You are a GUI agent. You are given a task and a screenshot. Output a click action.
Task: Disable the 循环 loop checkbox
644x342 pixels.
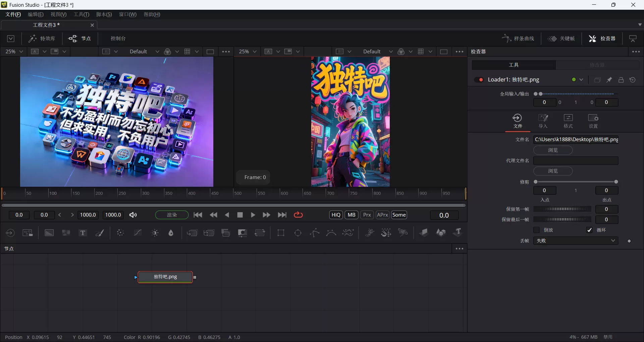coord(589,230)
